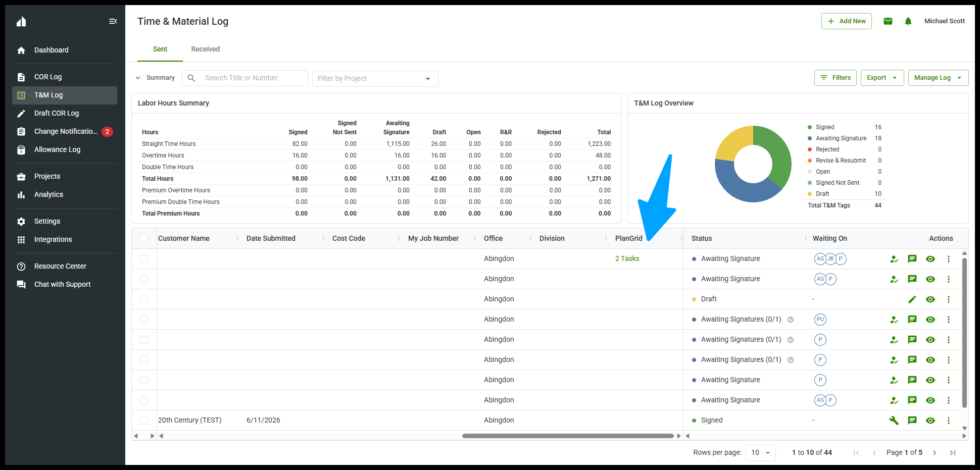The height and width of the screenshot is (470, 980).
Task: Click the pencil edit icon on Draft row
Action: (x=912, y=299)
